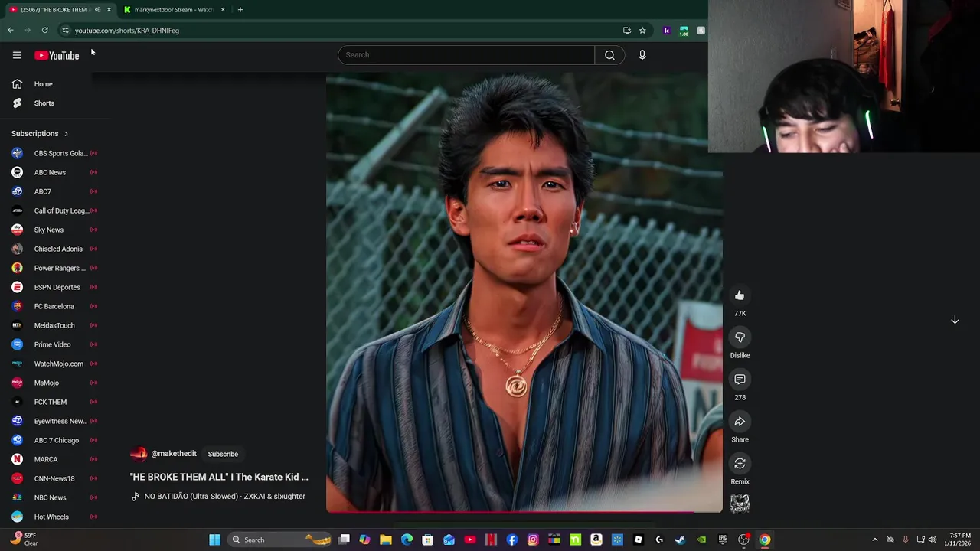Image resolution: width=980 pixels, height=551 pixels.
Task: Open MeidasTouch channel
Action: pyautogui.click(x=54, y=325)
